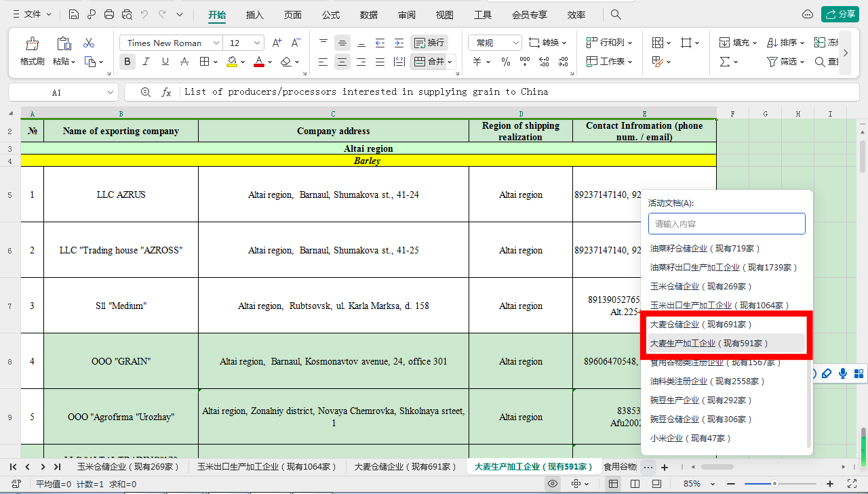Select the Format Painter brush icon
The image size is (868, 494).
32,44
